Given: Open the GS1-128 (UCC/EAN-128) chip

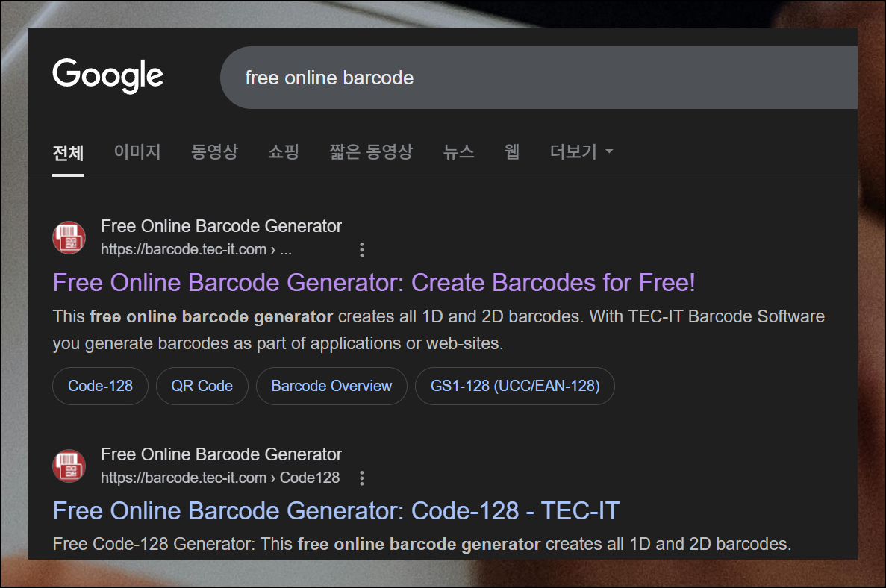Looking at the screenshot, I should [x=515, y=386].
